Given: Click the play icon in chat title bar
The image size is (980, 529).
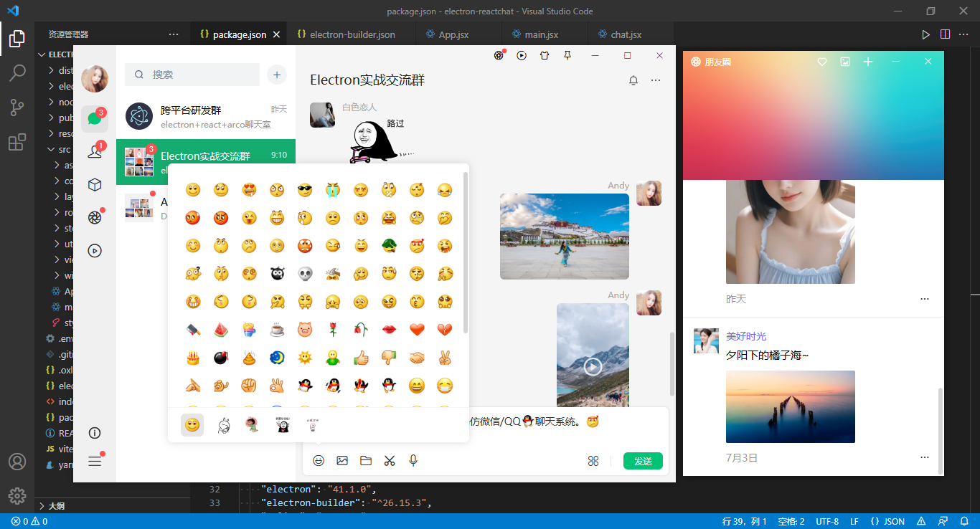Looking at the screenshot, I should coord(522,55).
